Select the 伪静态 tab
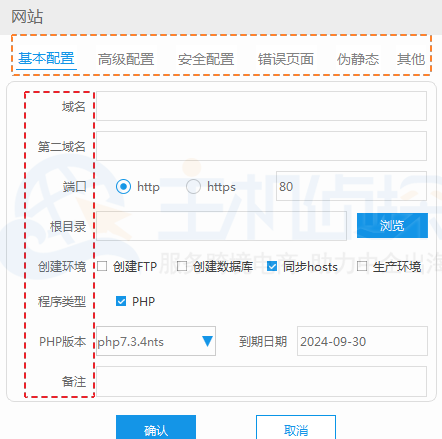The height and width of the screenshot is (439, 442). coord(358,59)
